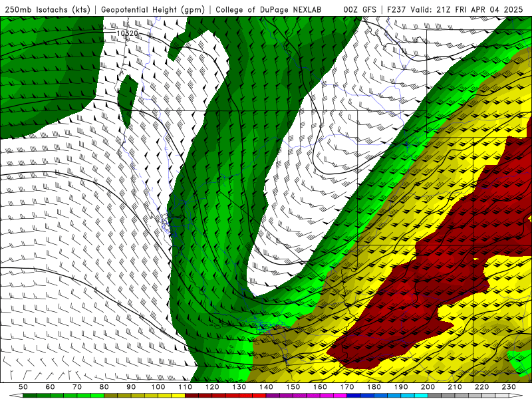Click the '250mb Isotachs (kts)' title text
The height and width of the screenshot is (399, 532).
pos(48,10)
